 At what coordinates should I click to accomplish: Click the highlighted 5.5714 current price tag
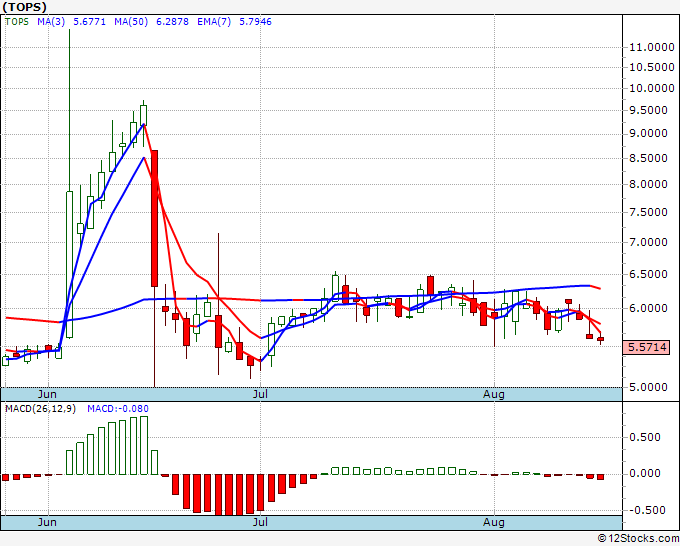[x=645, y=347]
